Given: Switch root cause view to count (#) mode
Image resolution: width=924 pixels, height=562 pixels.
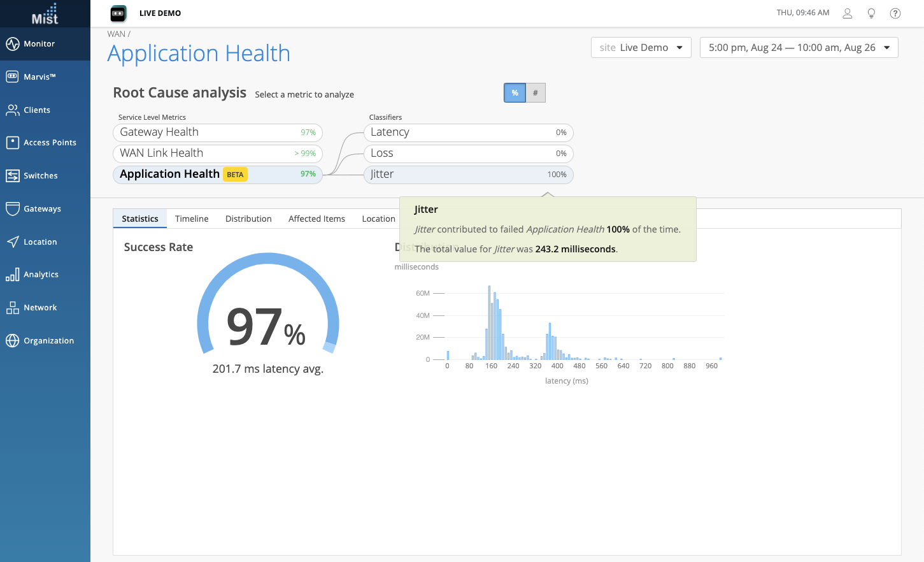Looking at the screenshot, I should point(536,93).
